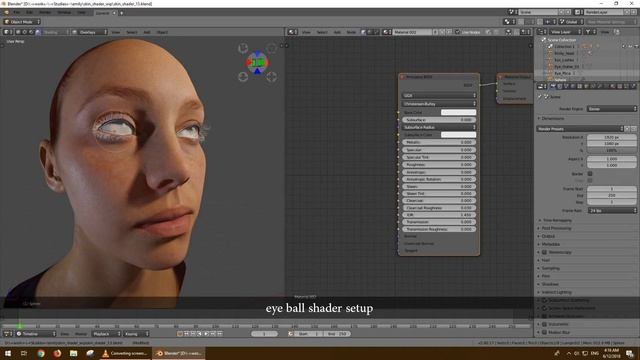Select Scene Collection in the outliner
This screenshot has height=360, width=640.
(x=561, y=40)
